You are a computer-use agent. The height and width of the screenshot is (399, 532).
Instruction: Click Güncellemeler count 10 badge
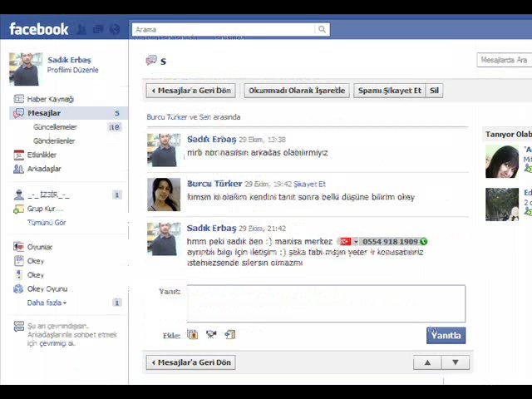[115, 127]
